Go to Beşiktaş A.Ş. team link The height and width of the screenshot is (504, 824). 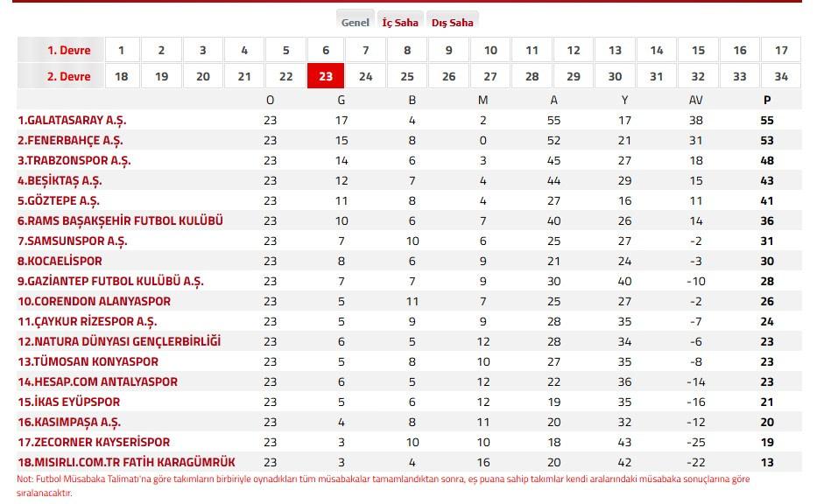pos(60,181)
